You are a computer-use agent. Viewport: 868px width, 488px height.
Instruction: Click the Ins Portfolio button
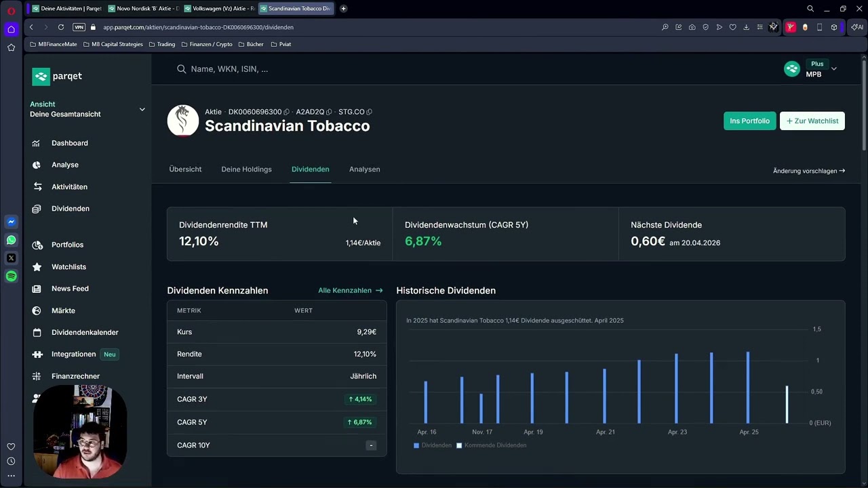[749, 121]
